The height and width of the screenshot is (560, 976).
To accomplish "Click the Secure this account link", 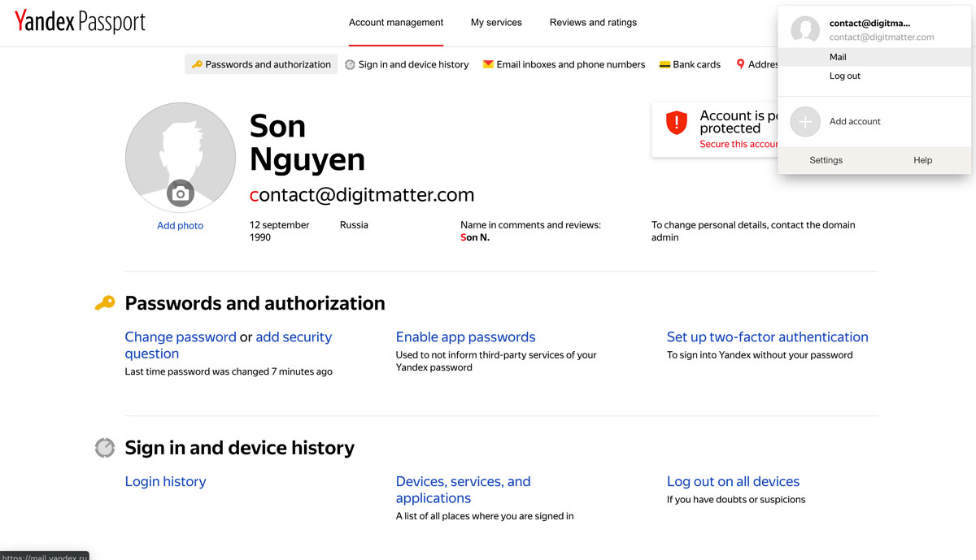I will 739,144.
